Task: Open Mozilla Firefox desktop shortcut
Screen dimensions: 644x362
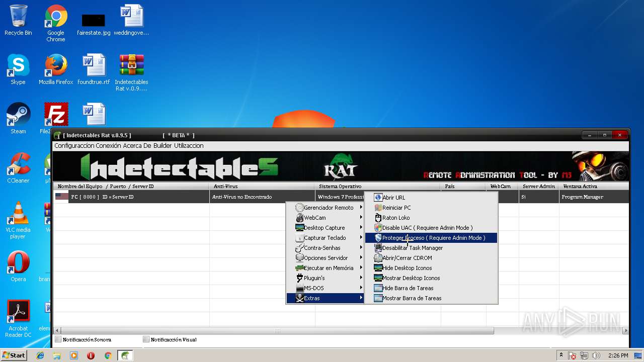Action: pos(56,69)
